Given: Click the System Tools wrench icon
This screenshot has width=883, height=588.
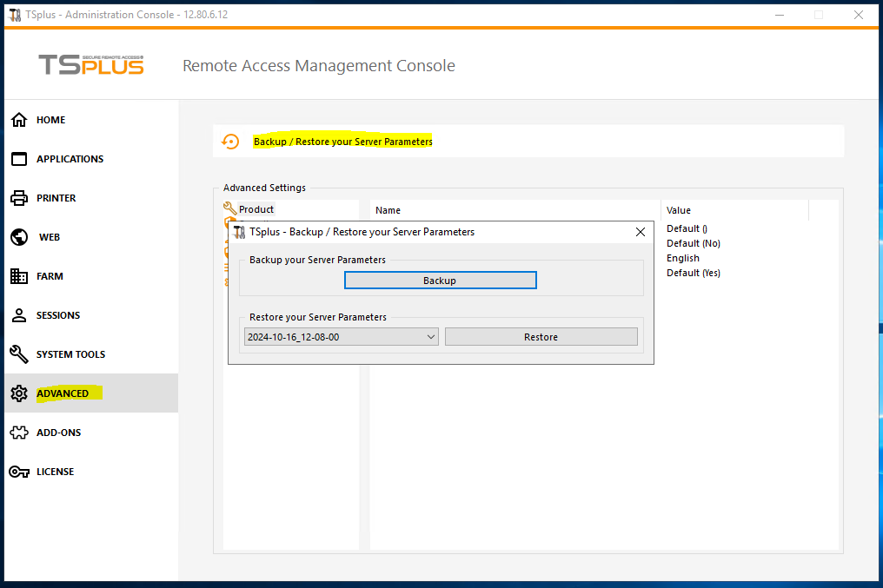Looking at the screenshot, I should coord(19,354).
